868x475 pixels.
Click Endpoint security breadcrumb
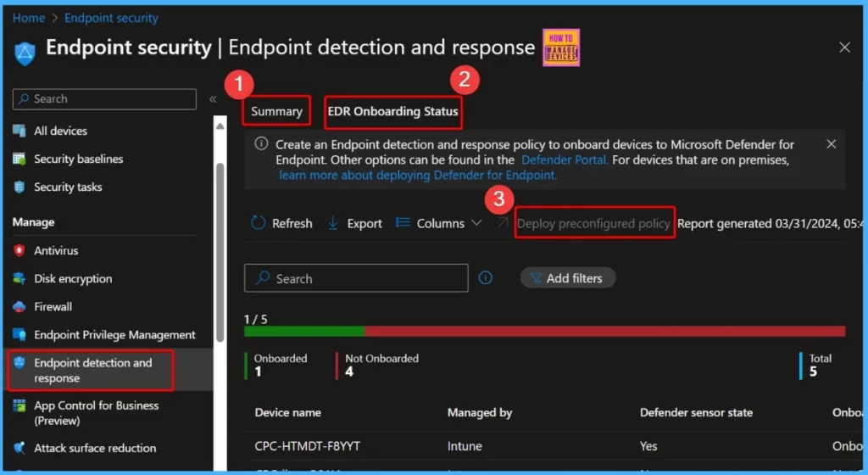pos(111,18)
